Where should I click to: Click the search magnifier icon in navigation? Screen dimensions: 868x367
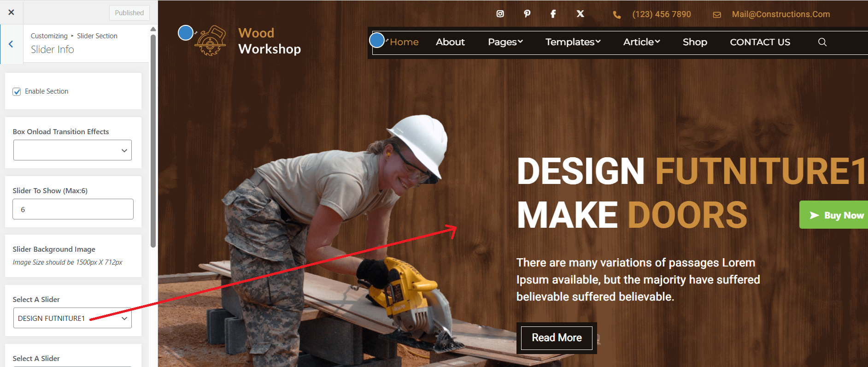click(822, 42)
